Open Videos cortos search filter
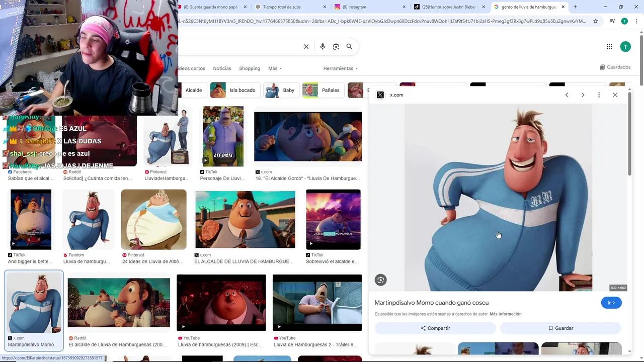Viewport: 644px width, 362px height. coord(192,68)
